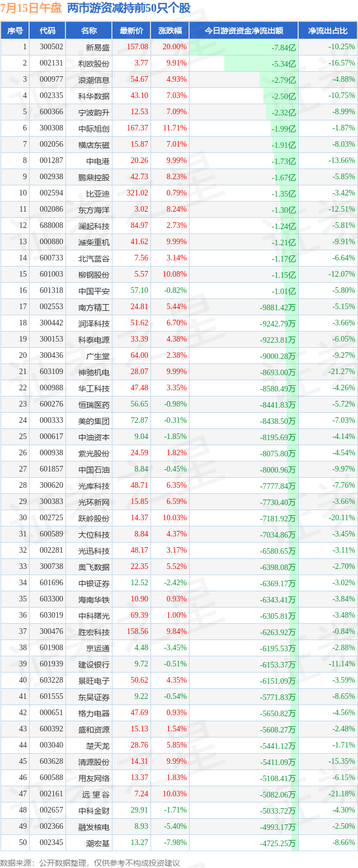Click the 数据来源 footer disclaimer
The width and height of the screenshot is (358, 868).
91,863
